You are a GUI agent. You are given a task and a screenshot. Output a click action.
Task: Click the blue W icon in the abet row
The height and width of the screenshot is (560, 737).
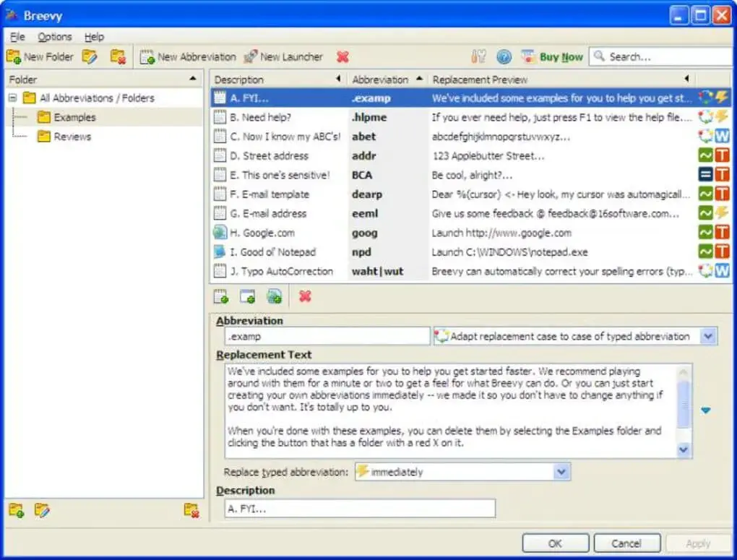coord(722,137)
